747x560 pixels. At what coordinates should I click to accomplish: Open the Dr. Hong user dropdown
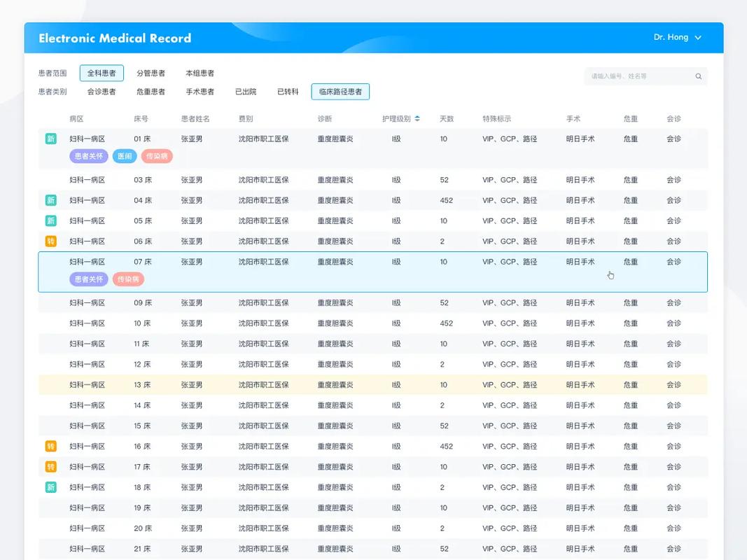coord(677,38)
